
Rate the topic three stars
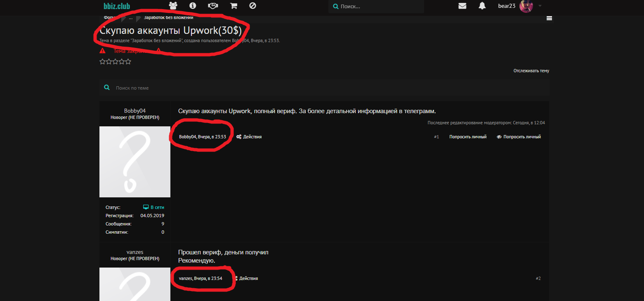(115, 62)
